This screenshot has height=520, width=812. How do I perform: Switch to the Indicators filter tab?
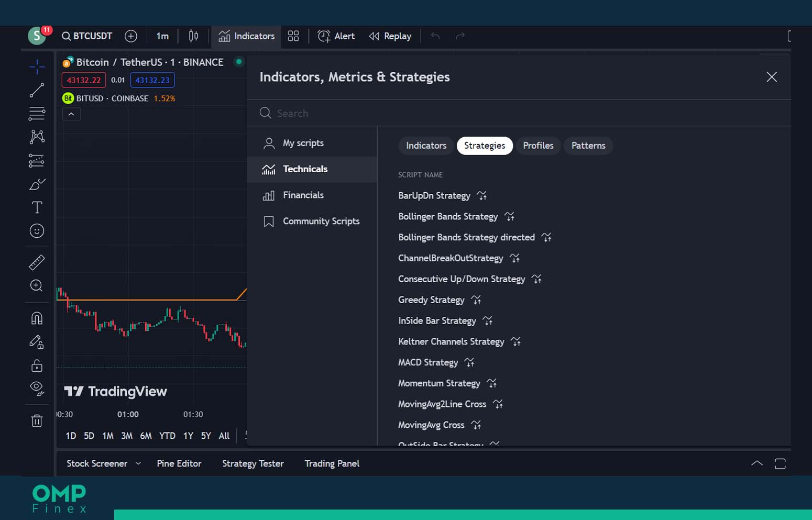426,146
